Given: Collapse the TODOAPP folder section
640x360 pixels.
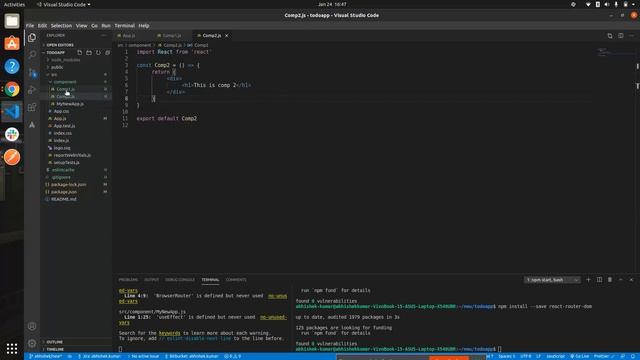Looking at the screenshot, I should (x=56, y=53).
